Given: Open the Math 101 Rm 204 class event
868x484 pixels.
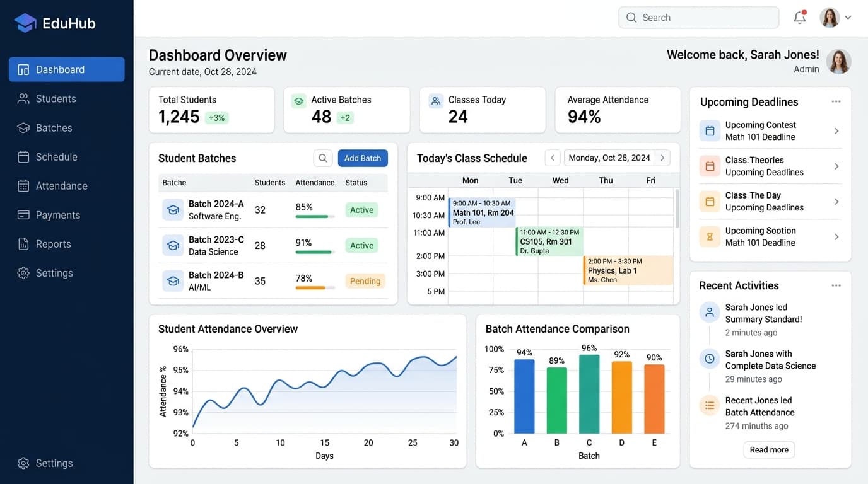Looking at the screenshot, I should (482, 212).
